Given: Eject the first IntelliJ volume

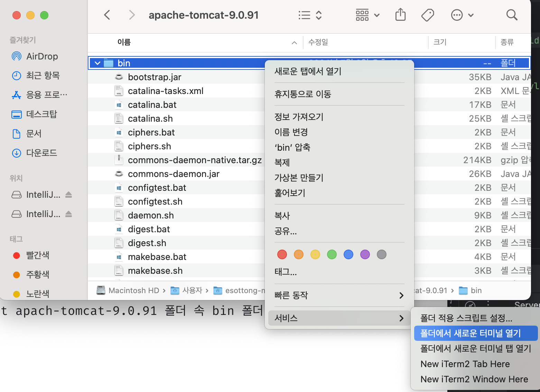Looking at the screenshot, I should click(x=69, y=195).
